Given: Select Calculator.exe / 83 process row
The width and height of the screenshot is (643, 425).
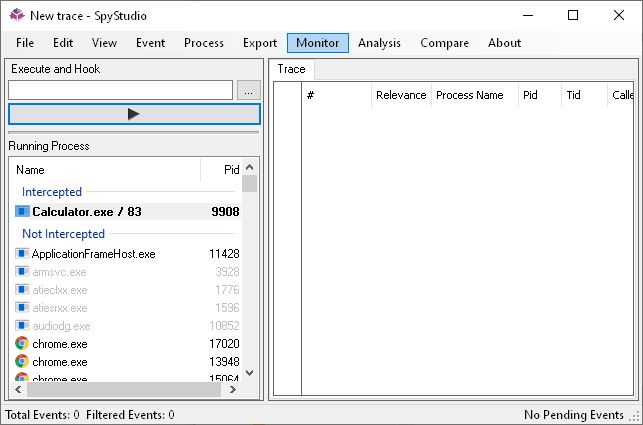Looking at the screenshot, I should click(x=127, y=212).
